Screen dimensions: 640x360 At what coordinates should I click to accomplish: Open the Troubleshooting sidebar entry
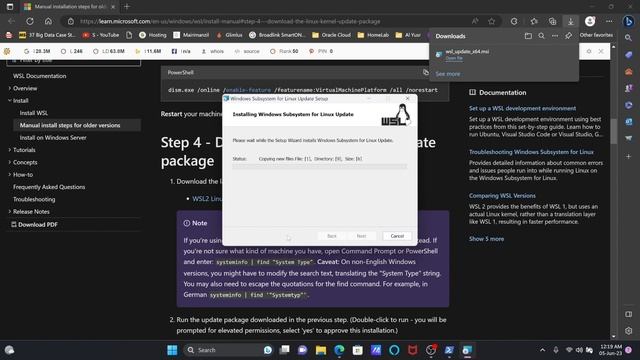point(34,199)
